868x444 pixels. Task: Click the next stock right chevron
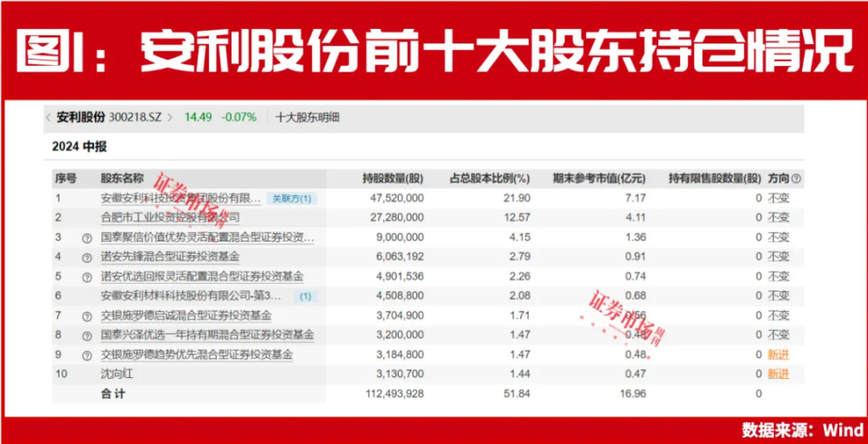coord(170,118)
